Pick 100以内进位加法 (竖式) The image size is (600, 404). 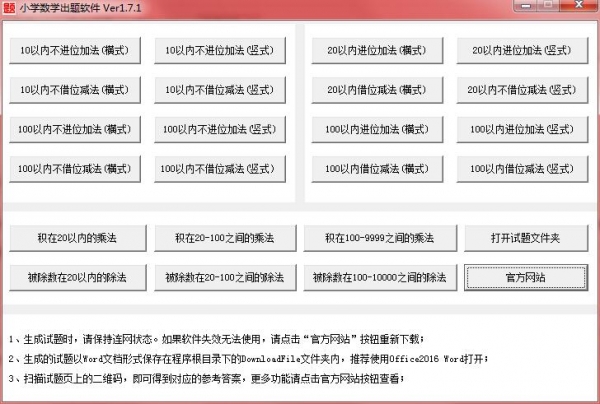[x=522, y=129]
